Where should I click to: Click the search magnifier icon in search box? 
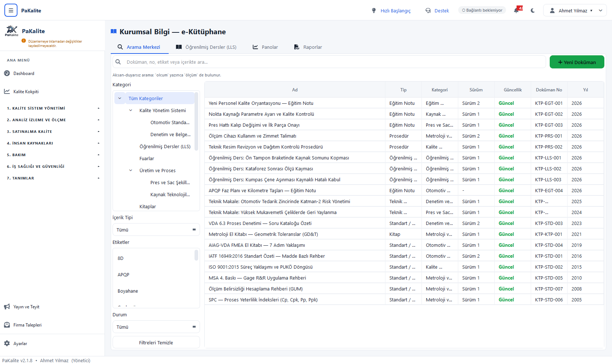coord(118,62)
